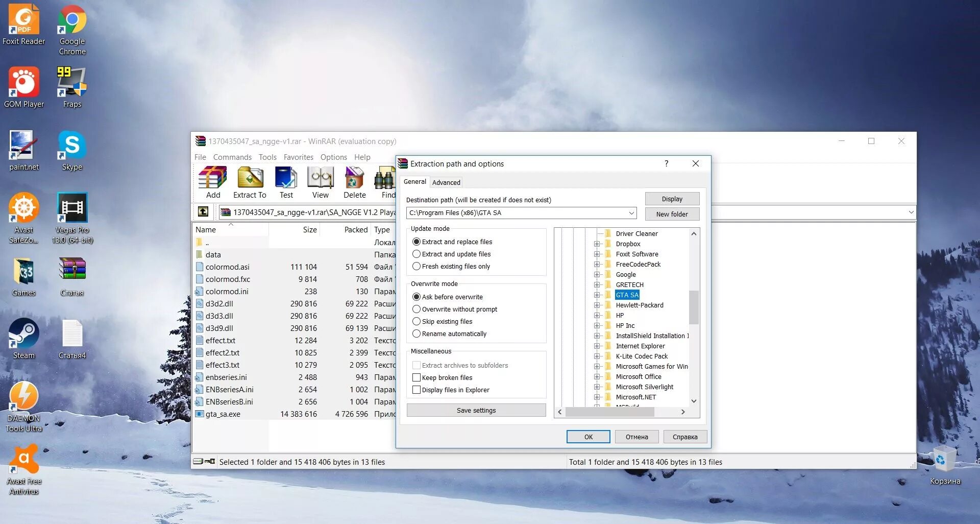
Task: Select Ask before overwrite option
Action: pyautogui.click(x=416, y=297)
